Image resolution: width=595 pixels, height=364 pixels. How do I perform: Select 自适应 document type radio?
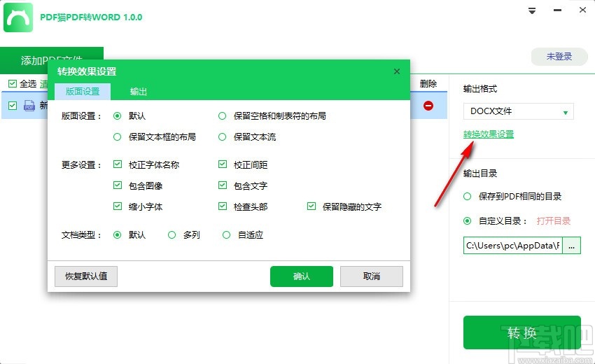coord(227,235)
